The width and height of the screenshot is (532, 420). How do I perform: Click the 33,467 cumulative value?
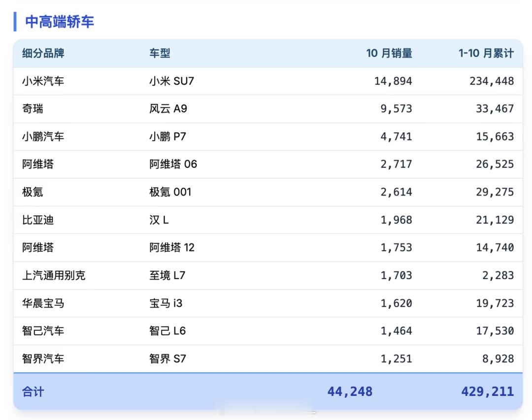click(x=495, y=109)
